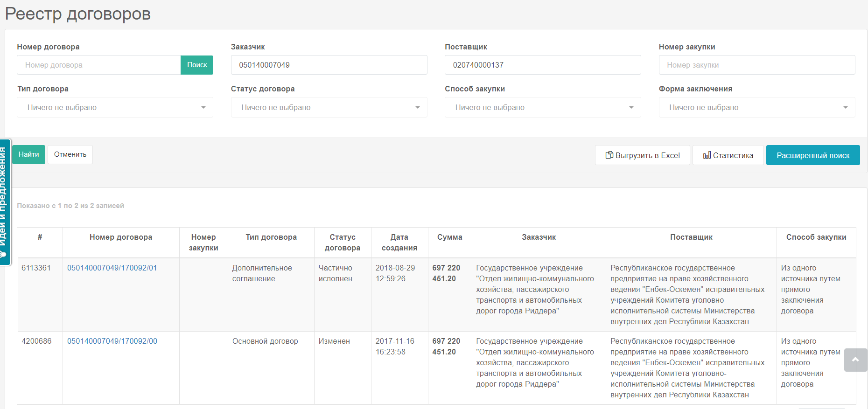
Task: Click the Номер договора input field
Action: click(99, 65)
